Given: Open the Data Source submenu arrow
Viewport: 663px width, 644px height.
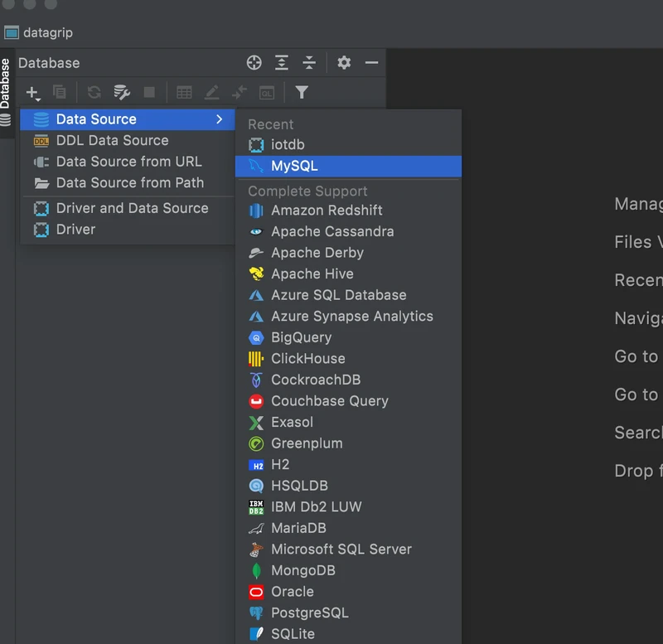Looking at the screenshot, I should (x=219, y=119).
